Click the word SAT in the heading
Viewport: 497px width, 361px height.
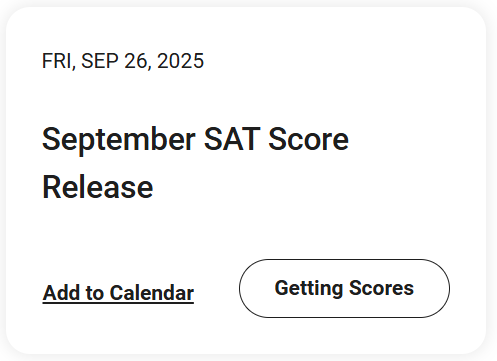232,139
